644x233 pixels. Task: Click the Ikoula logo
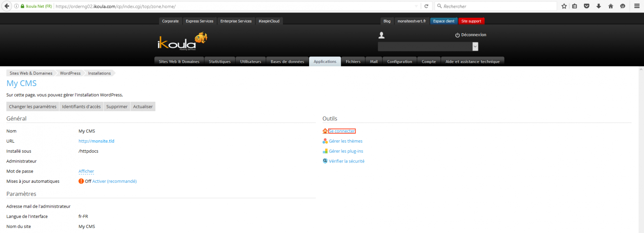182,42
